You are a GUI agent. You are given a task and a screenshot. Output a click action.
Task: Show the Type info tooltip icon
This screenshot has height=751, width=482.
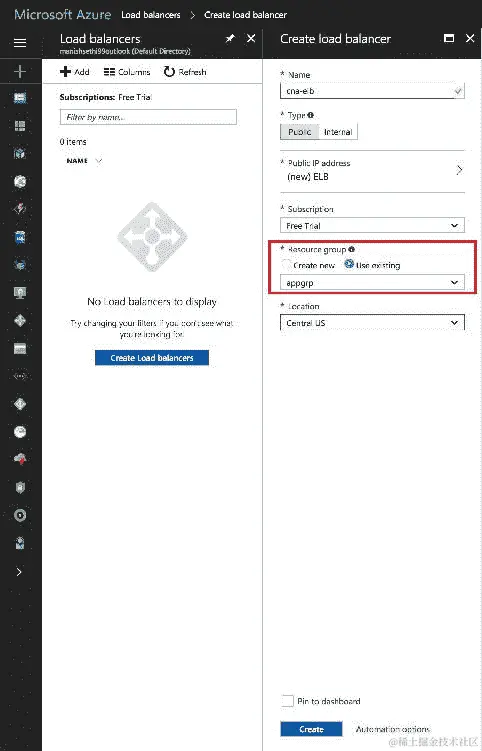point(310,115)
